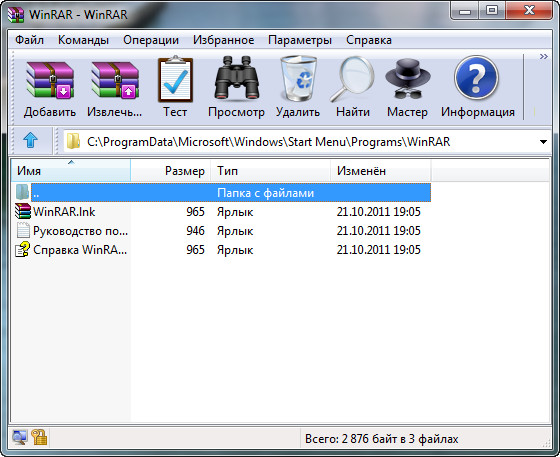The height and width of the screenshot is (457, 560).
Task: Open the address path dropdown arrow
Action: coord(543,142)
